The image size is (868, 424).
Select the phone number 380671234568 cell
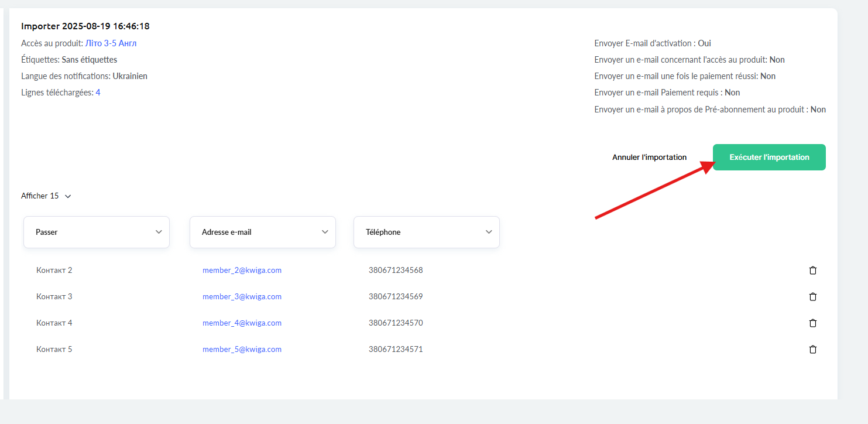click(396, 271)
